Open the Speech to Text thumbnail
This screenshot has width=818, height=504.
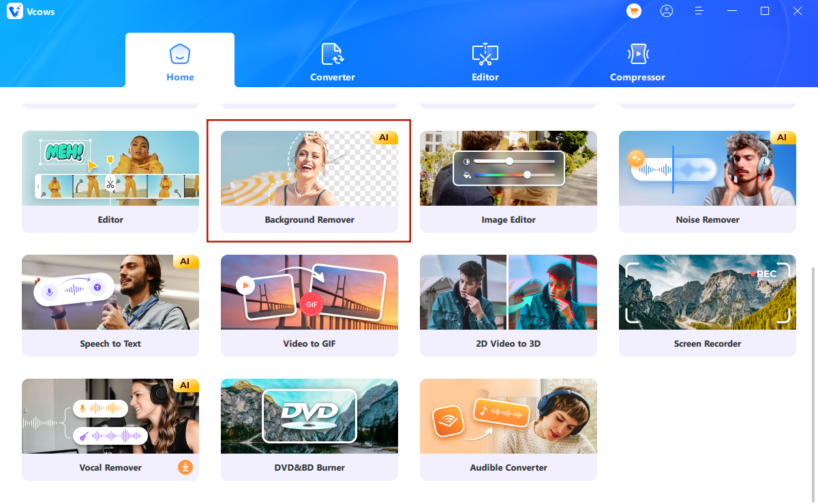[110, 292]
